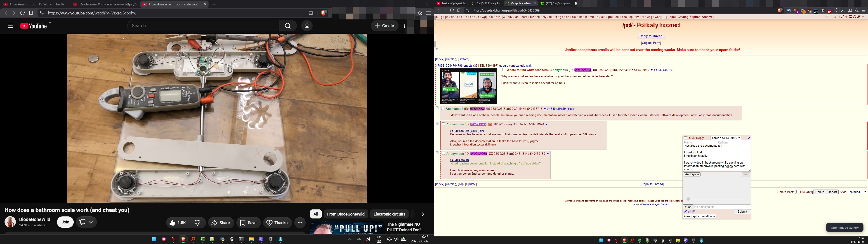The image size is (868, 244).
Task: Share the bathroom scale video
Action: tap(221, 223)
